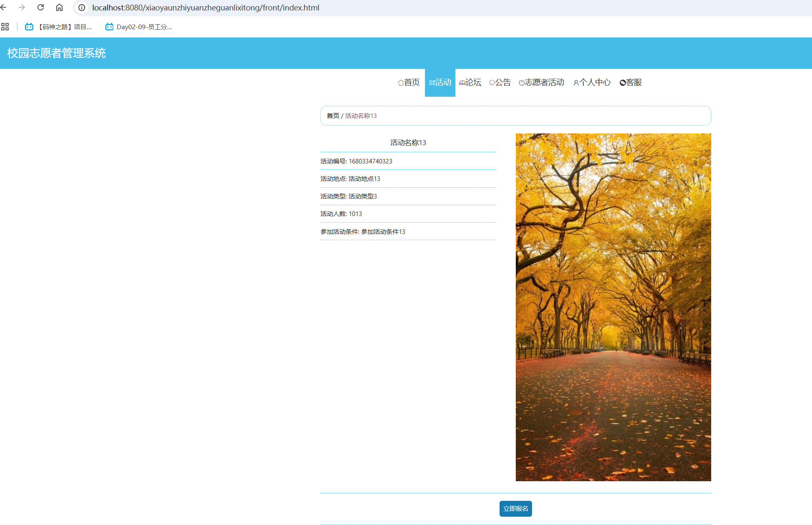The height and width of the screenshot is (525, 812).
Task: Open the 公告 navigation item
Action: pyautogui.click(x=500, y=83)
